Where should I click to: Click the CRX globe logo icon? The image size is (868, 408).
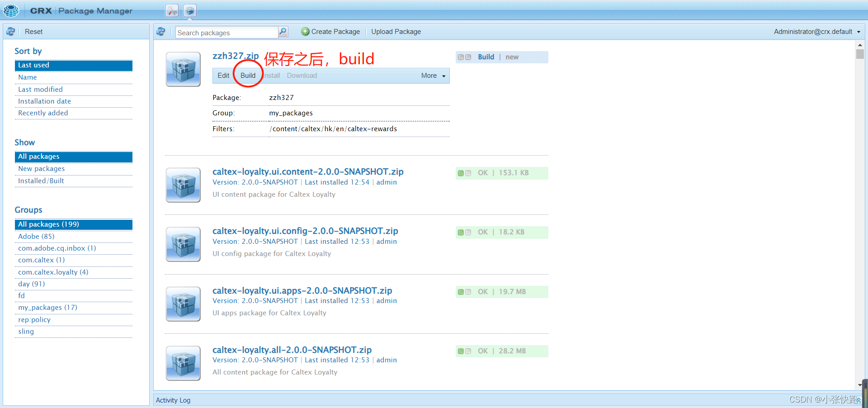click(11, 10)
